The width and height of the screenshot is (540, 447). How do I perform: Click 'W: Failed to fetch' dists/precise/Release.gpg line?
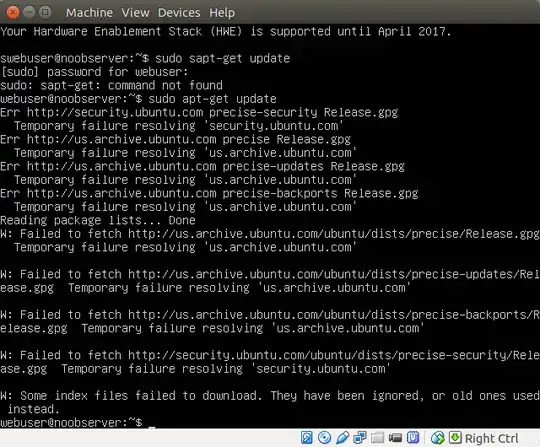270,234
